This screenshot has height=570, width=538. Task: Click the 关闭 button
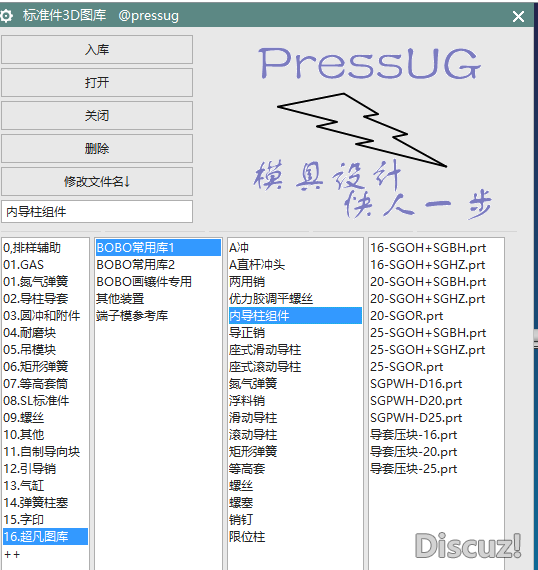coord(97,116)
